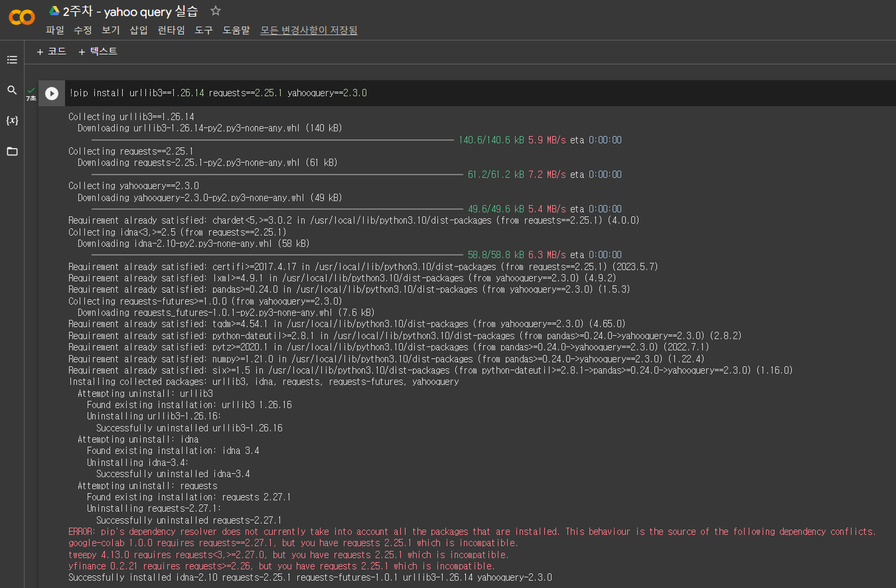The width and height of the screenshot is (896, 588).
Task: Click the 'Requirement already satisfied: lxml' line
Action: coord(342,278)
